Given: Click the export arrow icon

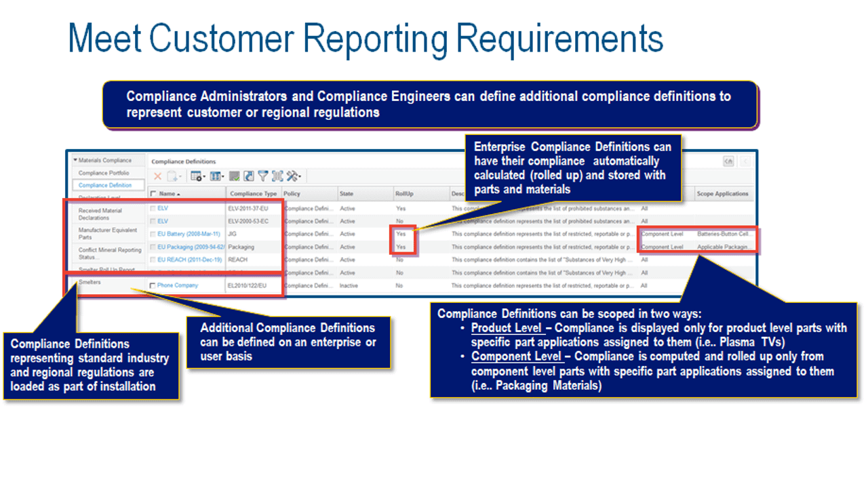Looking at the screenshot, I should tap(248, 176).
